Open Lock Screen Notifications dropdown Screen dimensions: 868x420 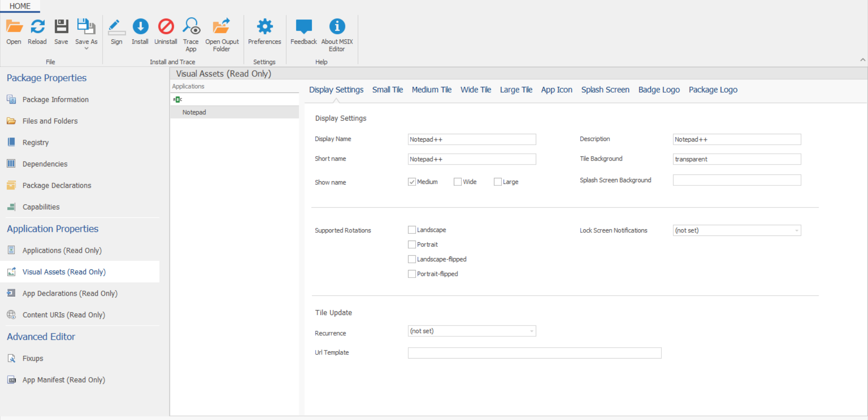pyautogui.click(x=737, y=231)
